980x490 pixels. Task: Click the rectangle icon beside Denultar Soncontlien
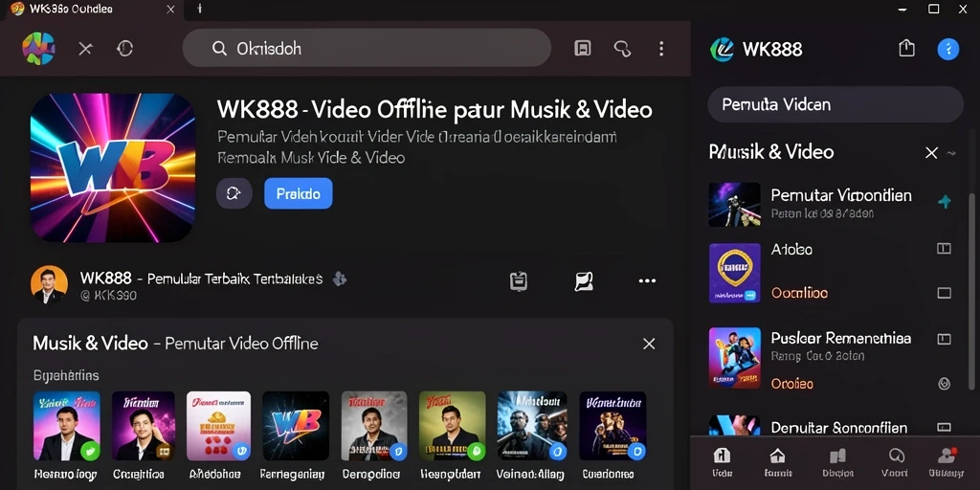click(944, 428)
